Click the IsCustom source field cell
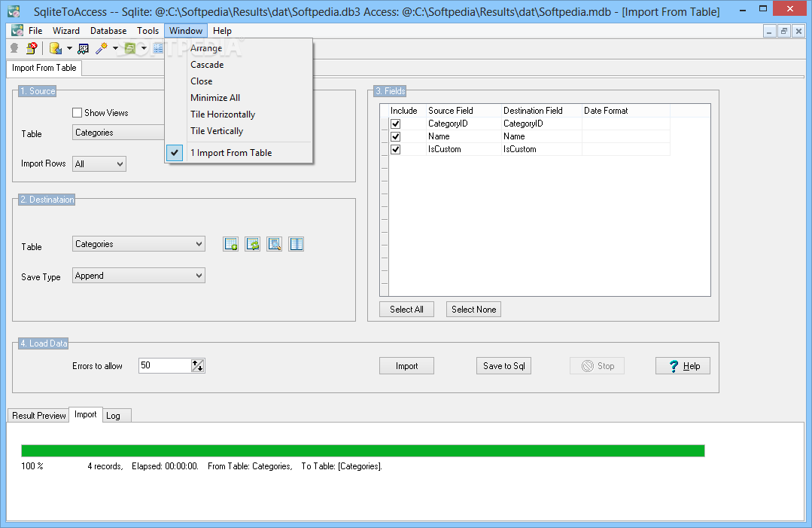Viewport: 812px width, 528px height. 464,149
